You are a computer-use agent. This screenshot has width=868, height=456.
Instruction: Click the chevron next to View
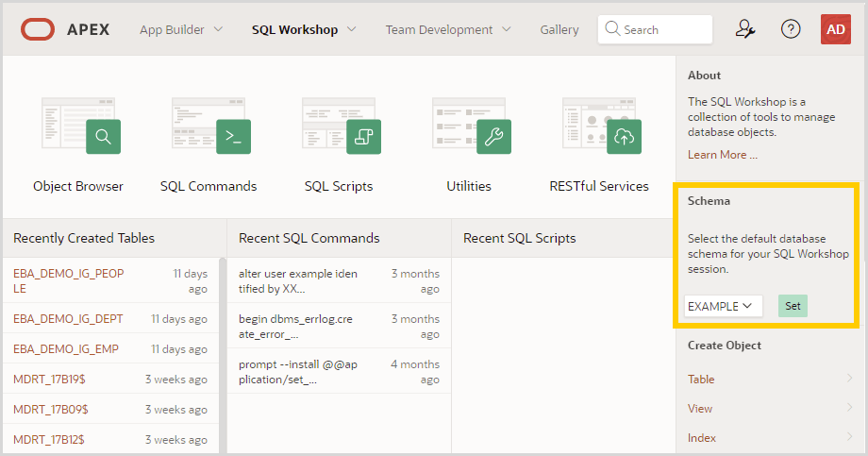coord(849,407)
